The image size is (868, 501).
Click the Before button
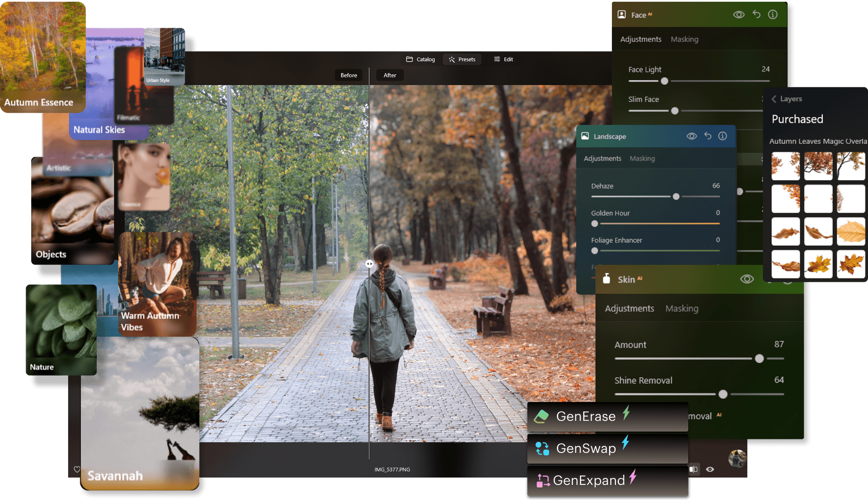coord(348,75)
